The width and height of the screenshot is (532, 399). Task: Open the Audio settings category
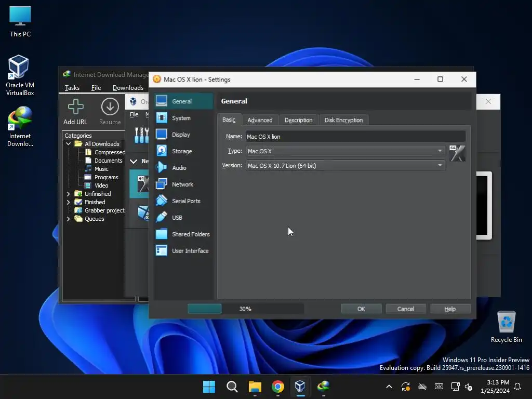[x=184, y=168]
